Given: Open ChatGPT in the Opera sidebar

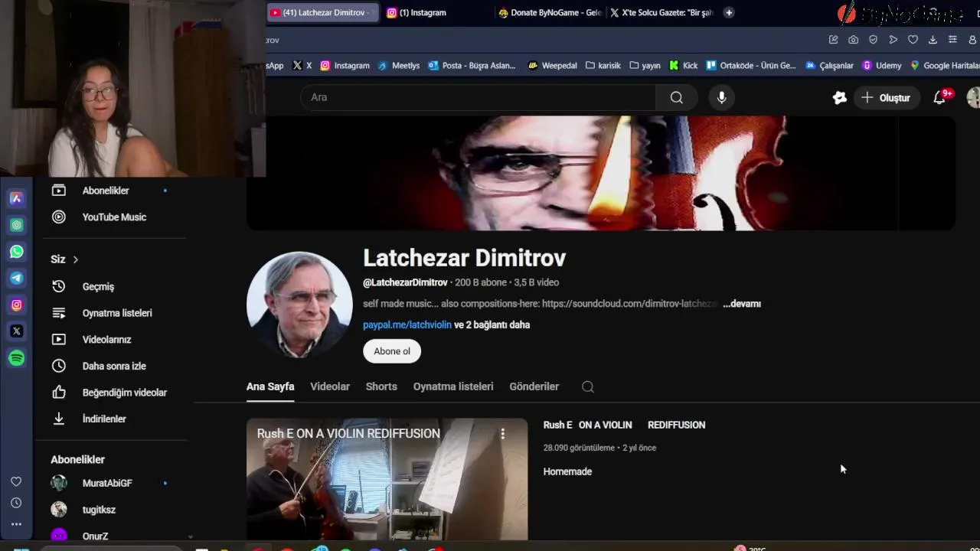Looking at the screenshot, I should tap(16, 225).
